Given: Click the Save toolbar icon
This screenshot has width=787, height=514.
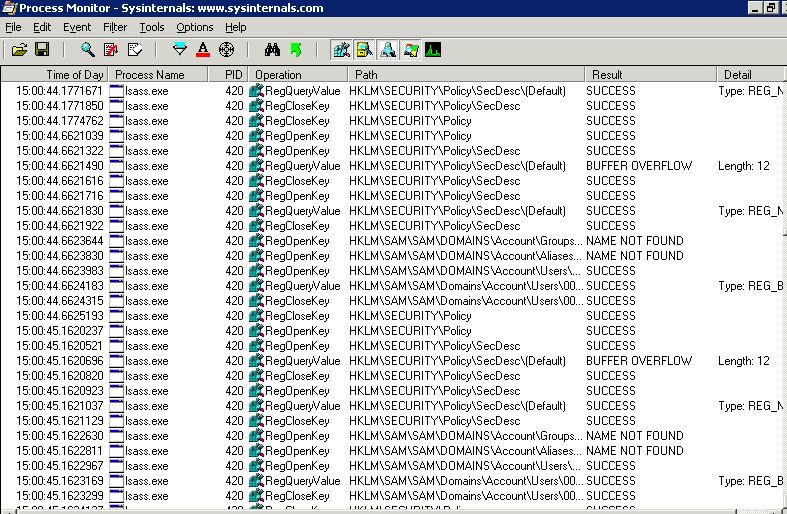Looking at the screenshot, I should coord(42,50).
